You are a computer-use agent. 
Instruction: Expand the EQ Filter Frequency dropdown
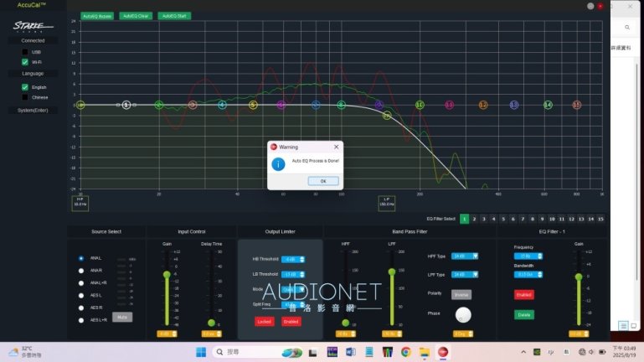click(x=528, y=256)
